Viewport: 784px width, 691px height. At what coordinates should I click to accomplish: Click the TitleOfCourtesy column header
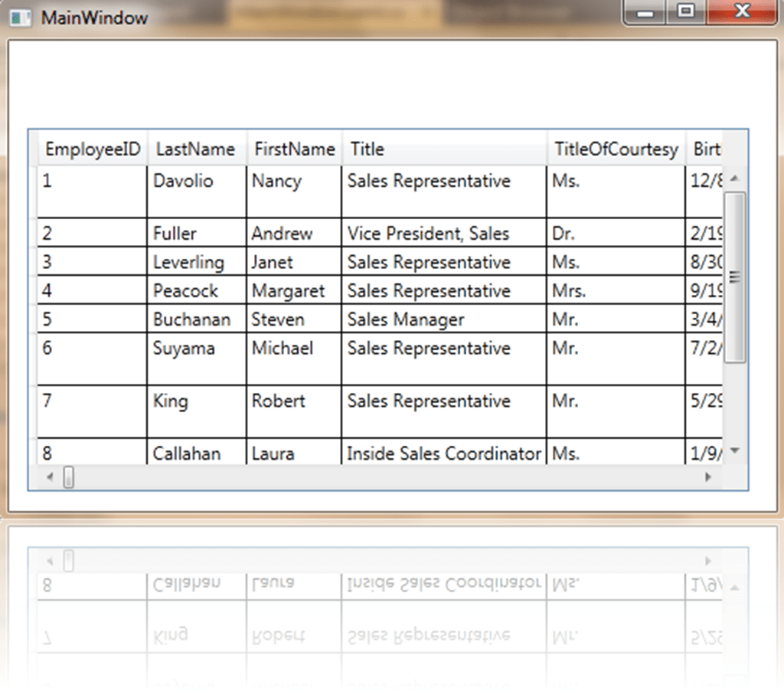click(x=616, y=149)
